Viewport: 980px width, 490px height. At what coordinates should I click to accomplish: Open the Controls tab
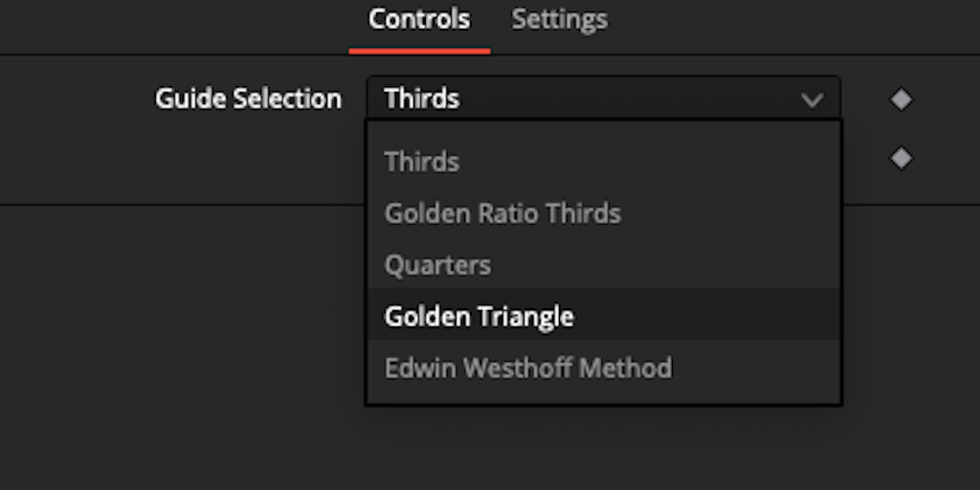point(419,19)
